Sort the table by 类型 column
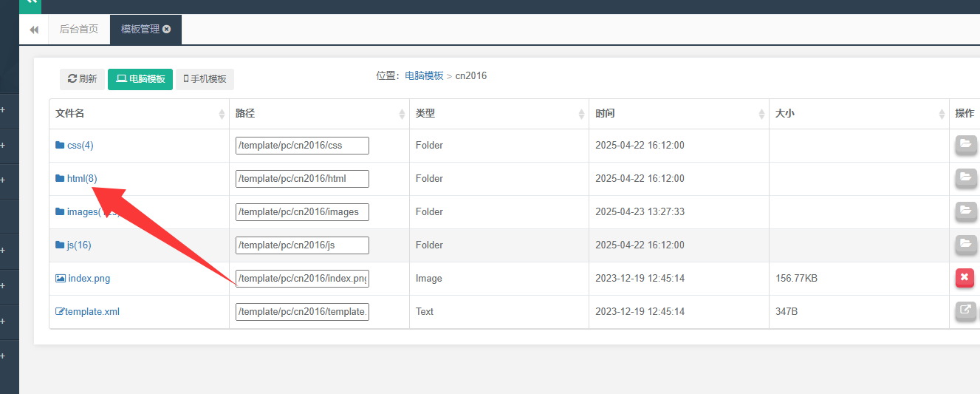 click(x=581, y=114)
